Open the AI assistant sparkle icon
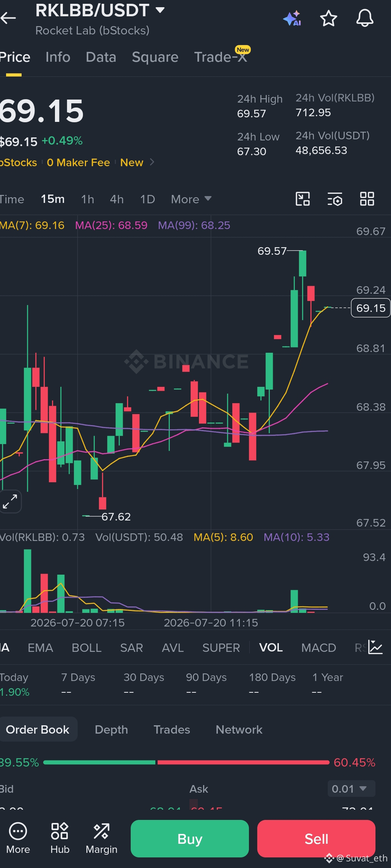This screenshot has height=868, width=391. coord(292,18)
